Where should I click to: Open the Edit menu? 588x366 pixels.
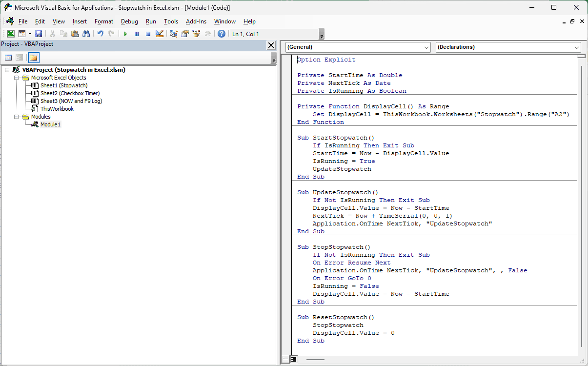tap(40, 21)
